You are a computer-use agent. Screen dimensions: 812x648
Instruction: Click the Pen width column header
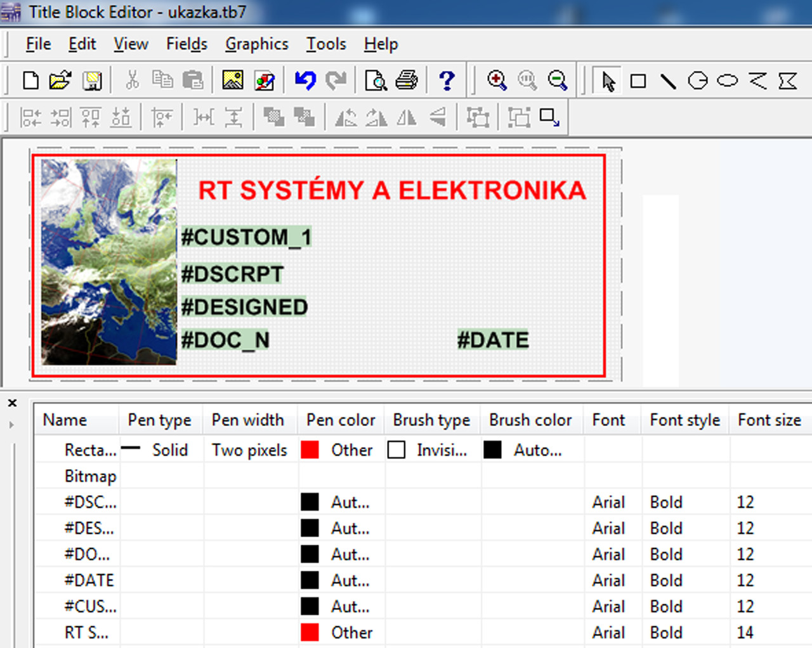[x=251, y=420]
